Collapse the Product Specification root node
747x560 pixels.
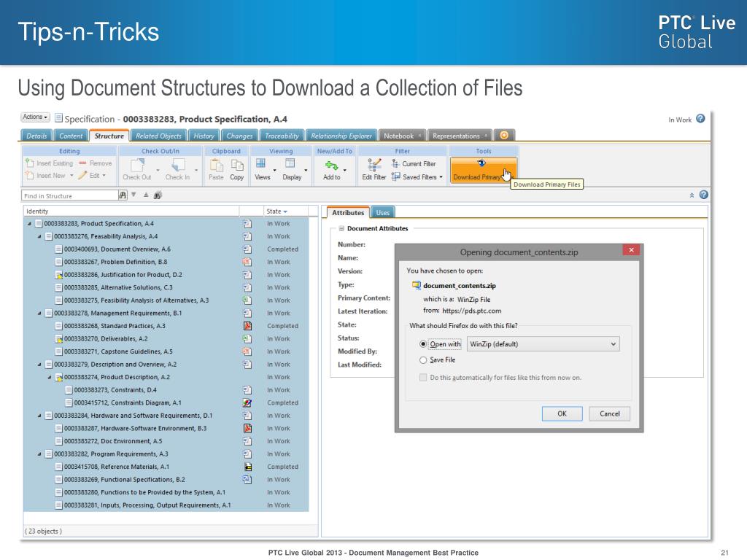pos(29,223)
